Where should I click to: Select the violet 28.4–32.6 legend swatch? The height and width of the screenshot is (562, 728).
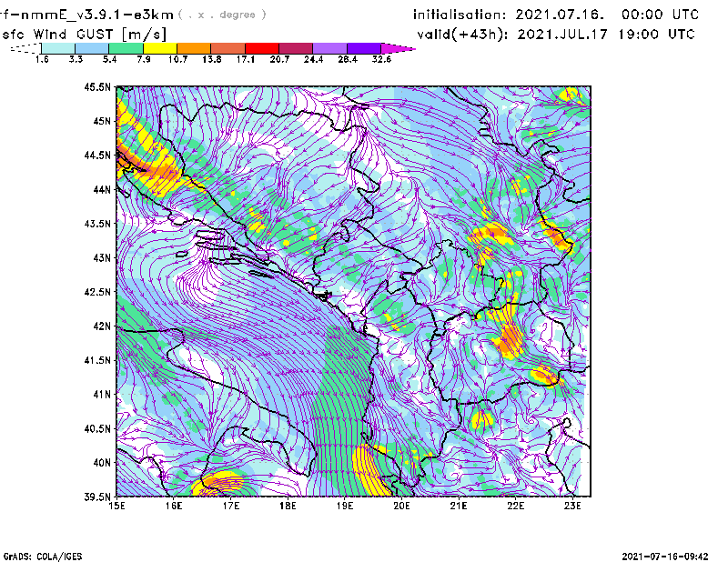(x=364, y=48)
